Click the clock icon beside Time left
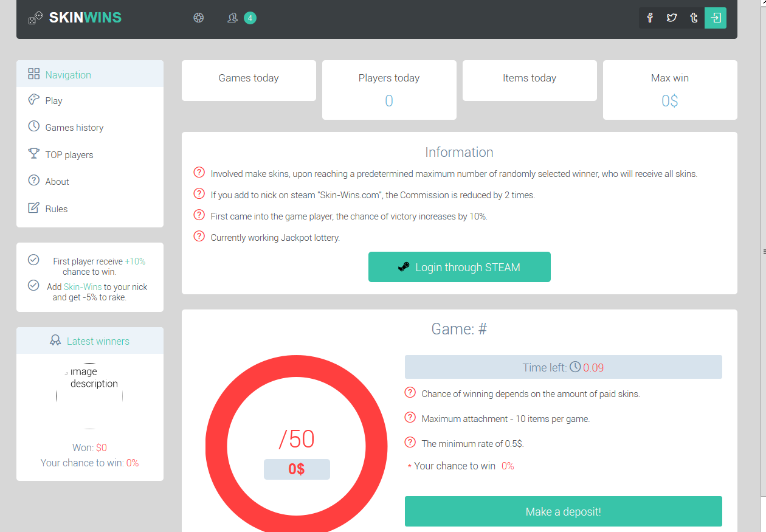This screenshot has width=766, height=532. tap(575, 367)
